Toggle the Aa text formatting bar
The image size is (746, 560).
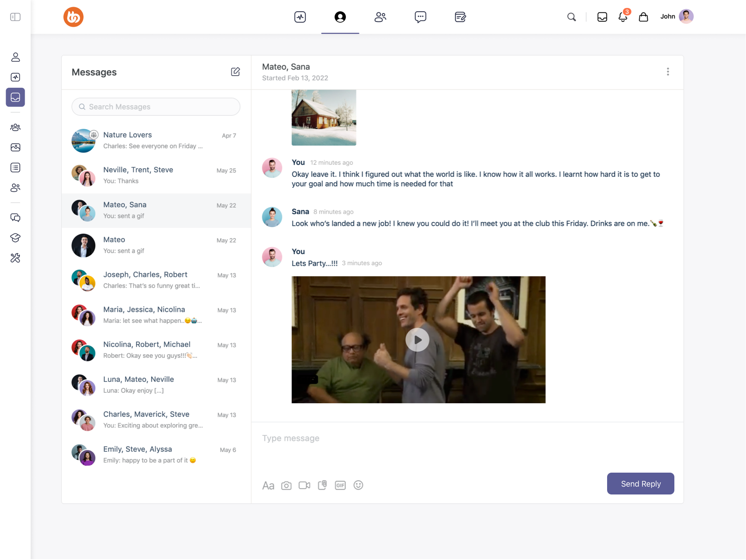(268, 485)
